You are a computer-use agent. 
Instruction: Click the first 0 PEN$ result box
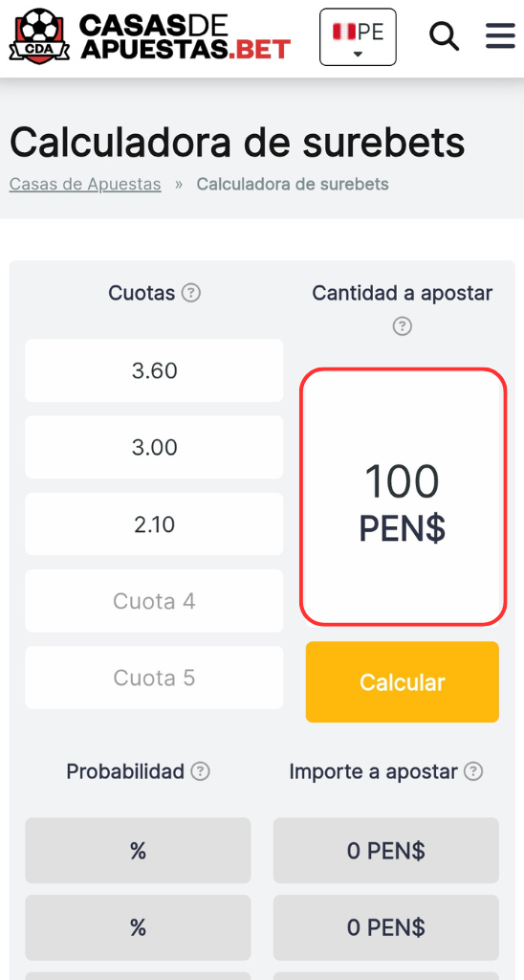click(386, 851)
